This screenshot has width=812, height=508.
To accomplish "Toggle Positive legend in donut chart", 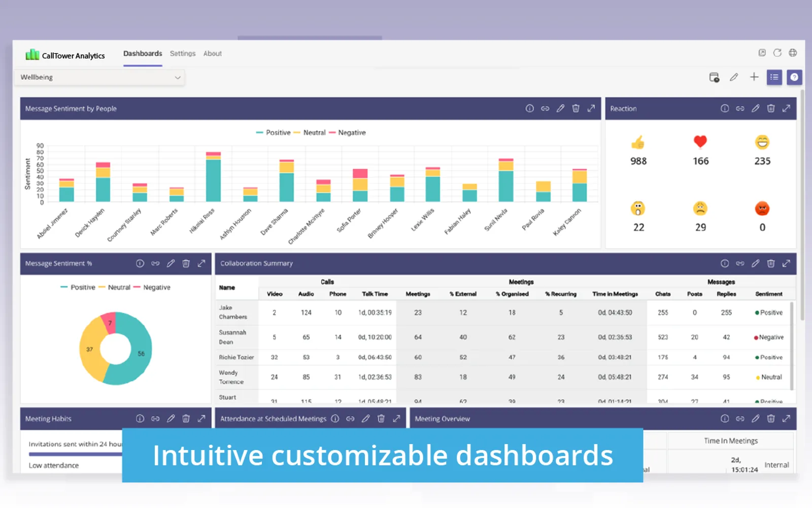I will 78,287.
